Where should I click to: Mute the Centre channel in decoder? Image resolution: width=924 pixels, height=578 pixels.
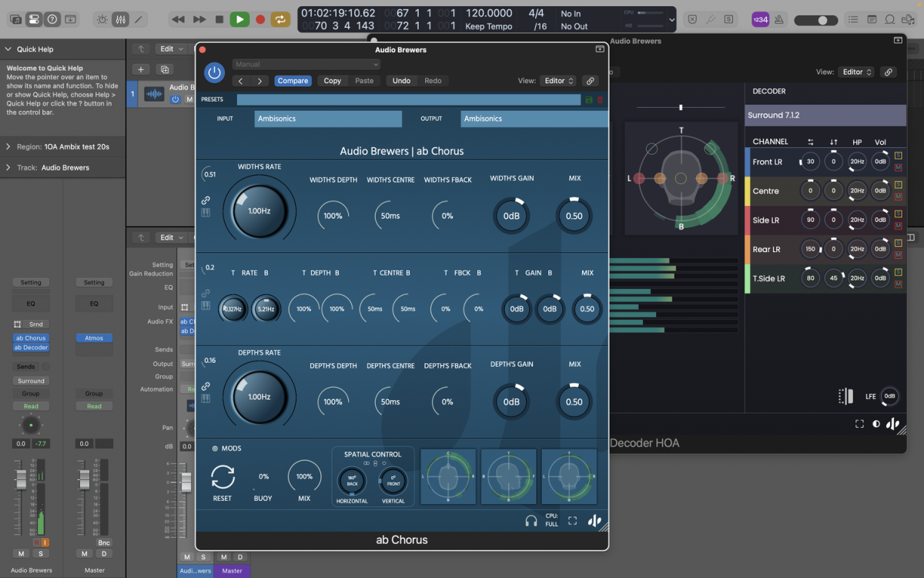pyautogui.click(x=898, y=197)
